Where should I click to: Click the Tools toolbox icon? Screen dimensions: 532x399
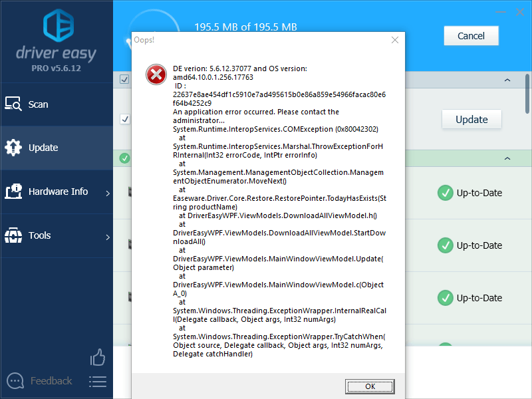(x=13, y=235)
